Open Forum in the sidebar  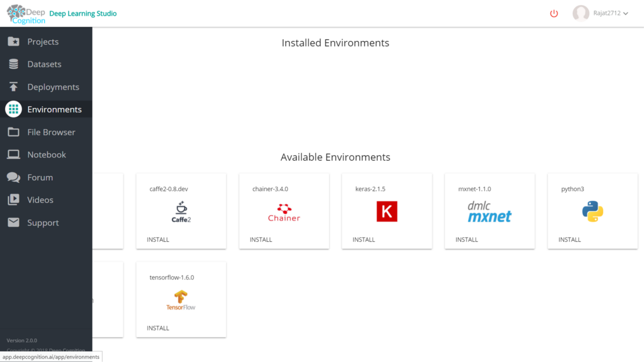46,177
